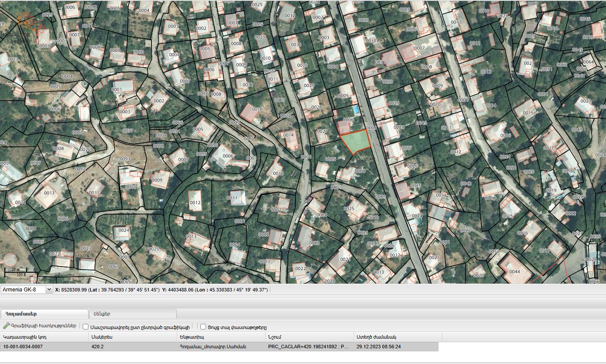Image resolution: width=606 pixels, height=364 pixels.
Task: Click parcel labeled 0077 on the map
Action: 127,131
